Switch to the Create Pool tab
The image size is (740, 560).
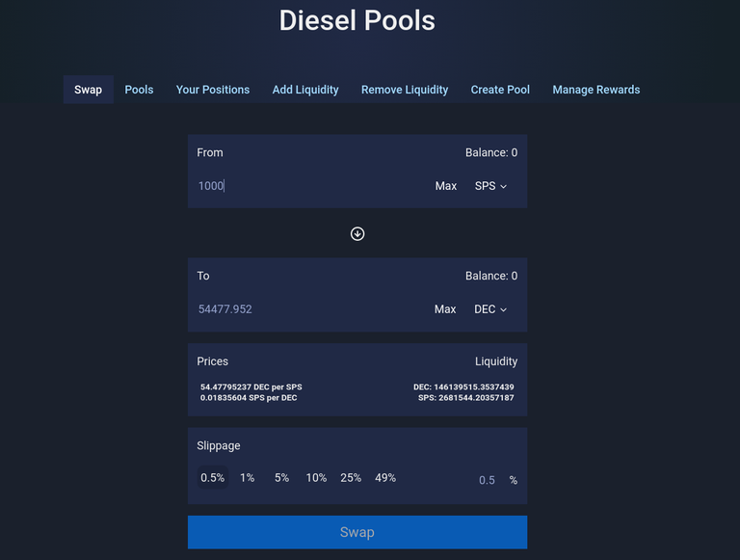click(x=500, y=90)
